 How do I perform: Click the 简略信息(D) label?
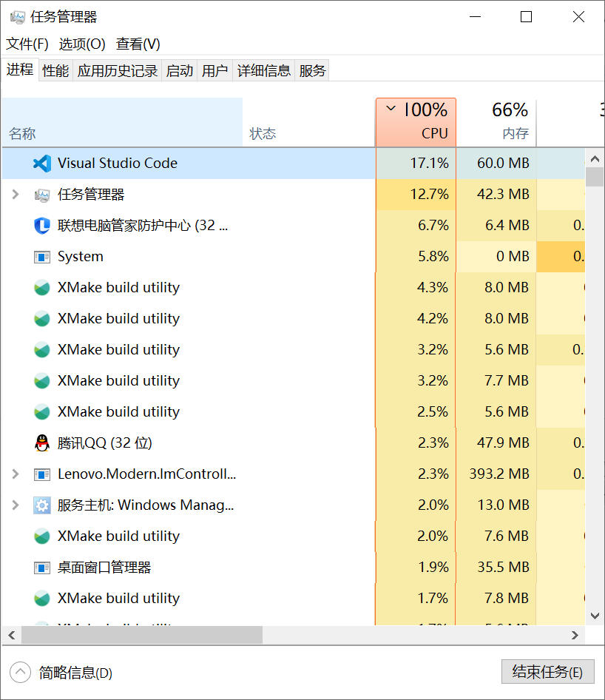[x=75, y=673]
